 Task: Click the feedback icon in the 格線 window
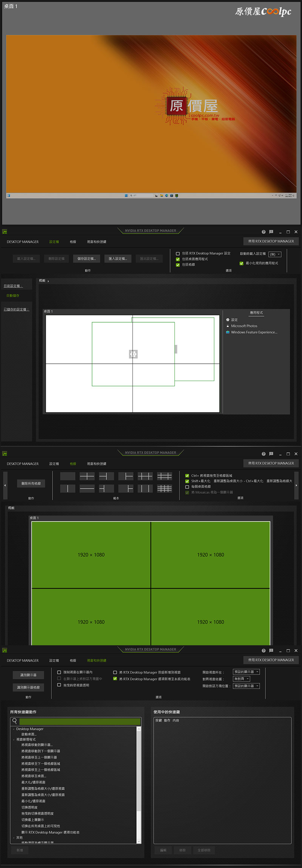point(271,454)
